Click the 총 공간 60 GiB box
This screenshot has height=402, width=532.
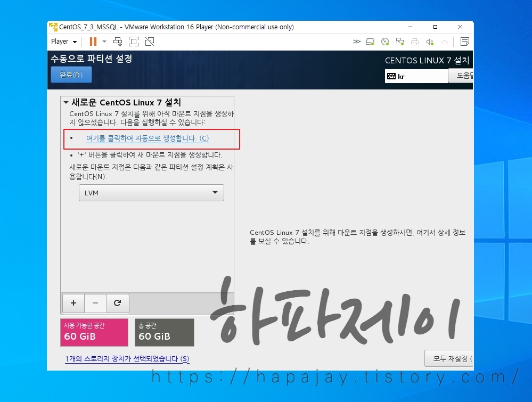point(165,332)
